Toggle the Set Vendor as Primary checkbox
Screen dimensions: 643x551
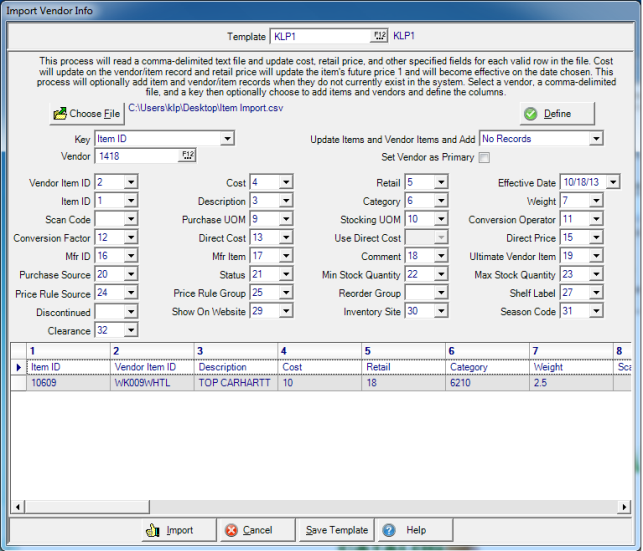pos(485,158)
